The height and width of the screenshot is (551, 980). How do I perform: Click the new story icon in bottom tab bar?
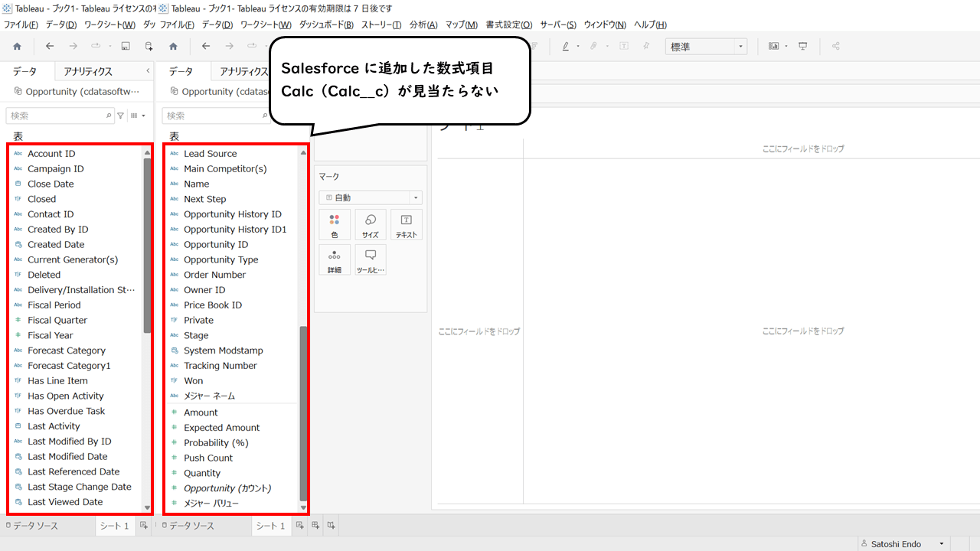point(331,526)
